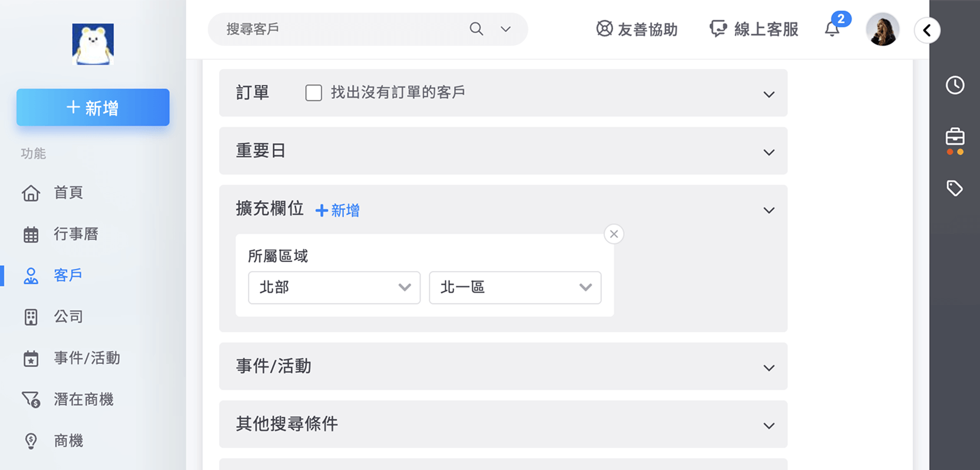Expand the 訂單 section chevron
The image size is (980, 470).
769,94
